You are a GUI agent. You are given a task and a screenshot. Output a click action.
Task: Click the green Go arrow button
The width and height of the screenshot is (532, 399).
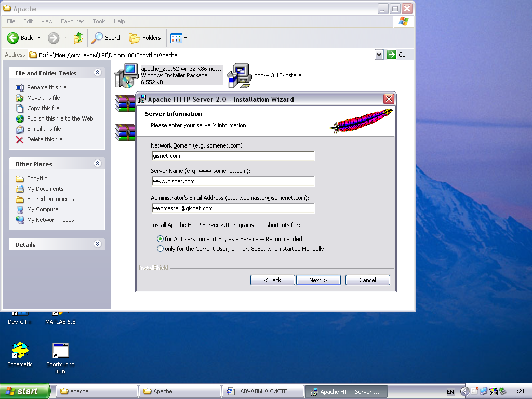click(x=392, y=55)
